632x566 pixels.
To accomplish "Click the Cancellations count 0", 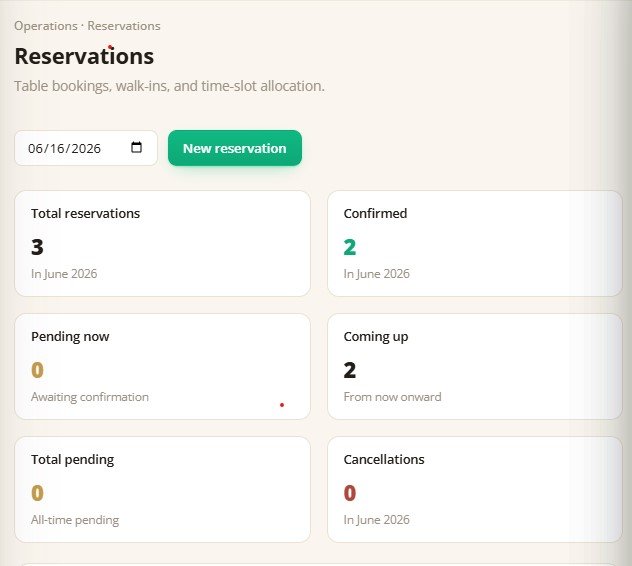I will coord(350,493).
